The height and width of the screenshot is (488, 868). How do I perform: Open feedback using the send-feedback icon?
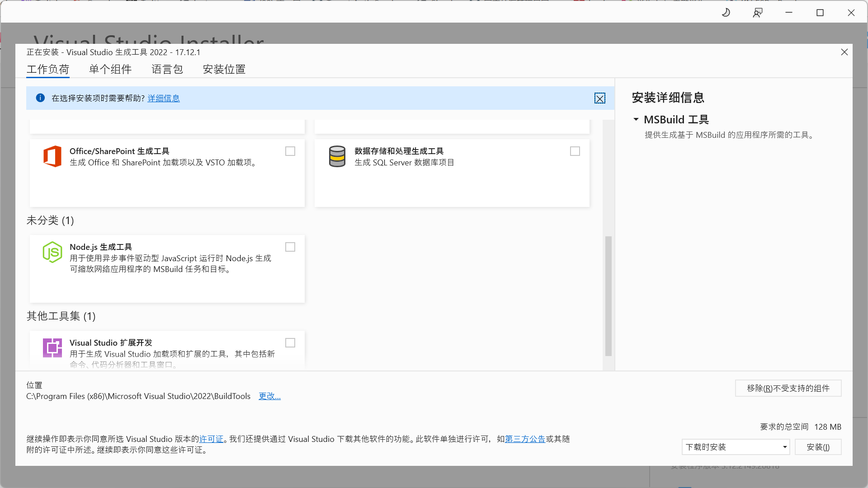[758, 12]
